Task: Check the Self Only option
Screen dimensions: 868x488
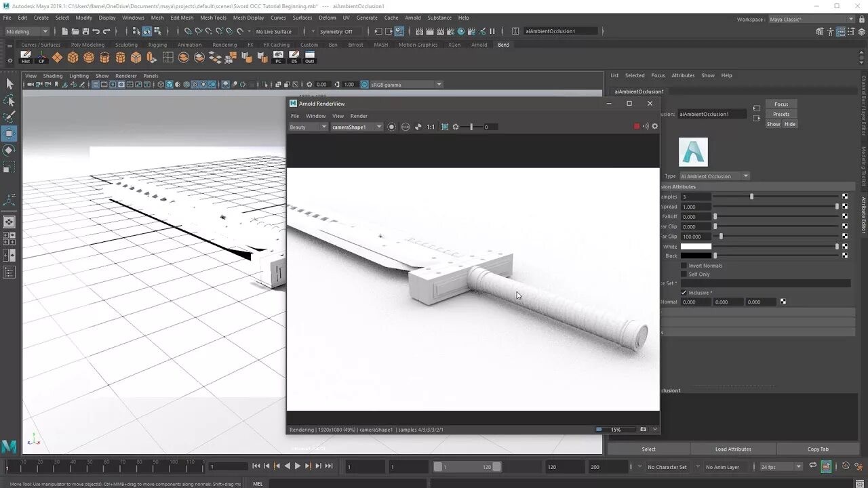Action: [x=684, y=274]
